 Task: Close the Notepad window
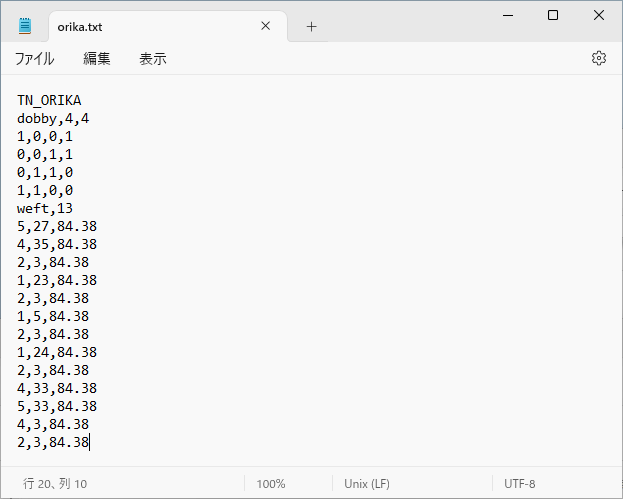coord(598,15)
